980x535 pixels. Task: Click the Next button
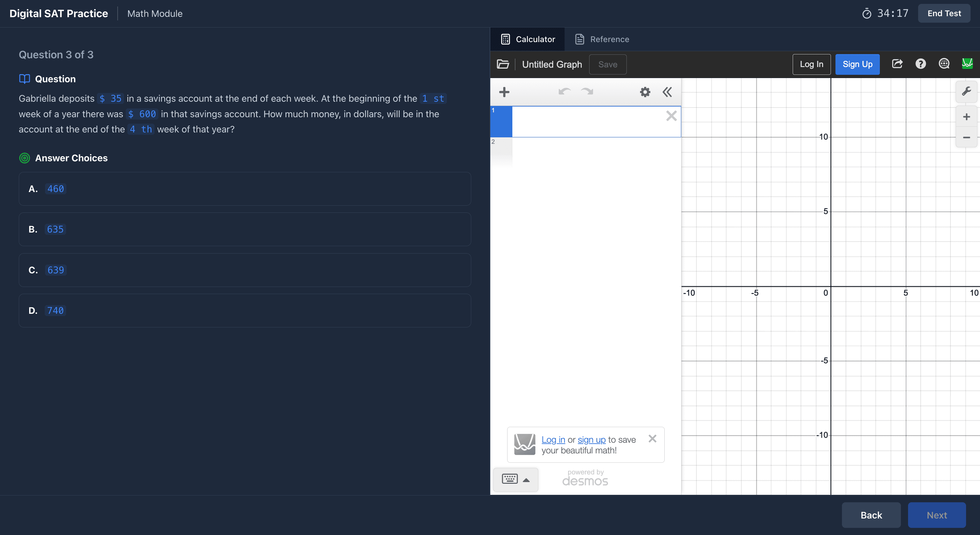936,515
